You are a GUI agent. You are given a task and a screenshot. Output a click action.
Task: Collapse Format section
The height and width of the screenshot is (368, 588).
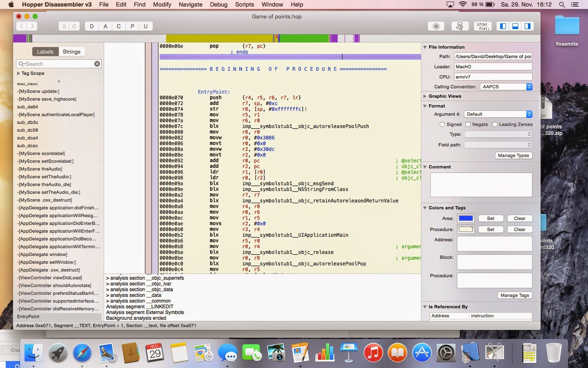425,106
